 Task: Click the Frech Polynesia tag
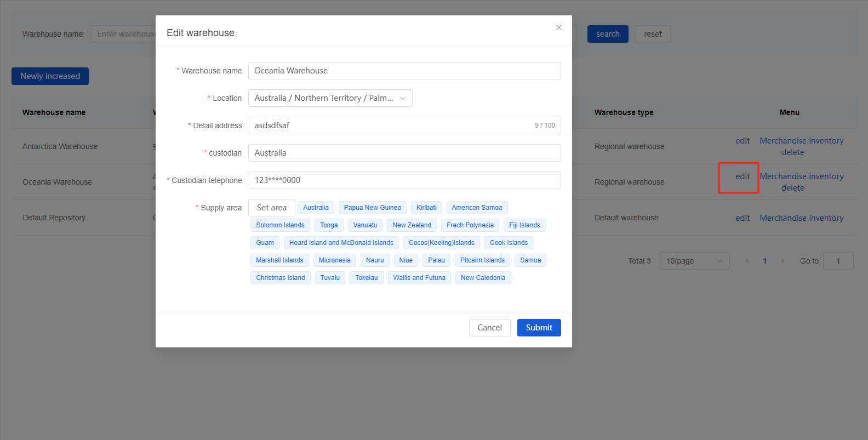tap(470, 225)
